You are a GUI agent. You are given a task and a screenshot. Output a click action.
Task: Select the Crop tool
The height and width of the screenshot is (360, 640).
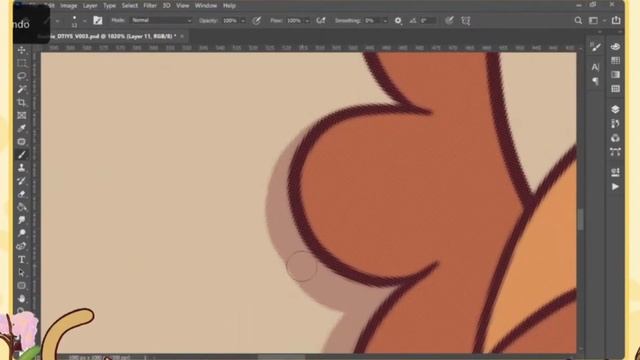point(22,102)
